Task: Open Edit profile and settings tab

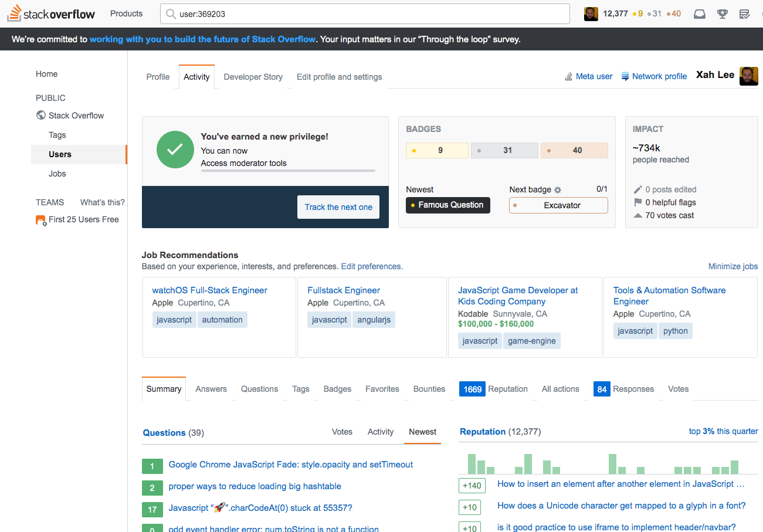Action: pyautogui.click(x=339, y=77)
